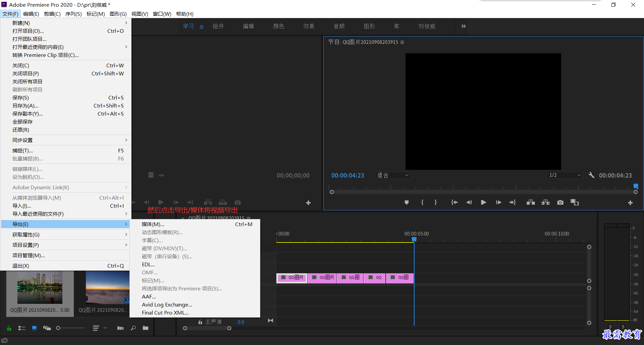Click the Lift button in Program monitor
Screen dimensions: 644x345
tap(531, 202)
